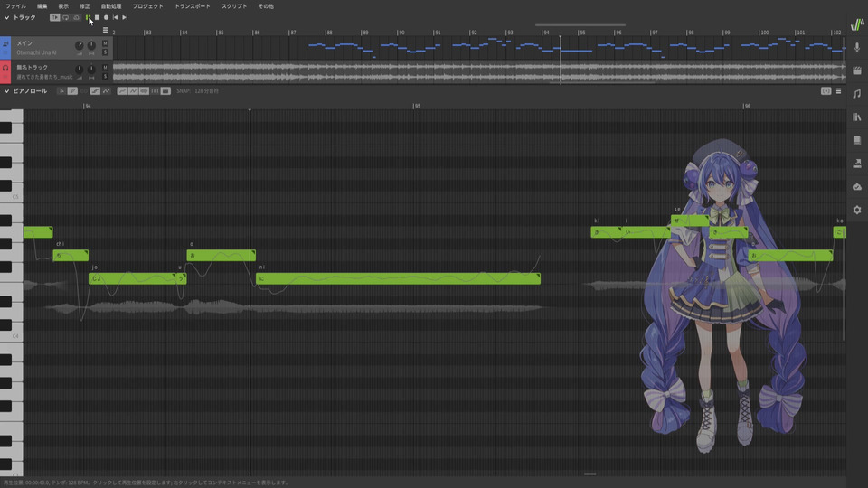The height and width of the screenshot is (488, 868).
Task: Toggle the third track toolbar mode button
Action: click(76, 18)
